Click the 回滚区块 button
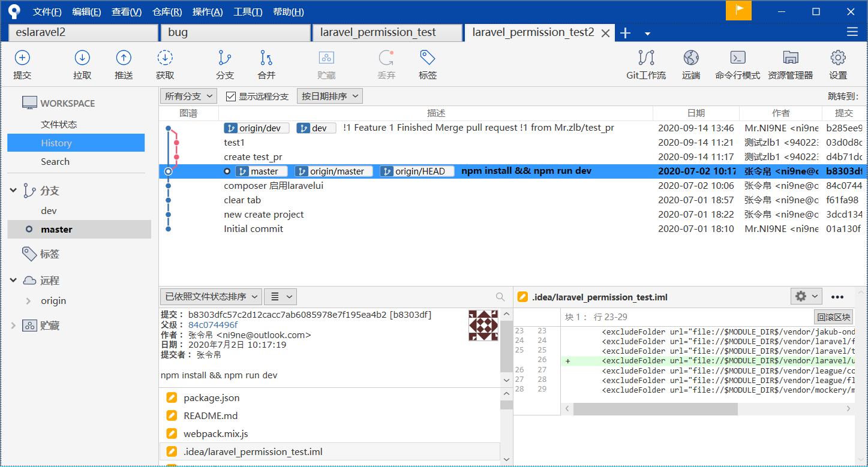Image resolution: width=868 pixels, height=467 pixels. tap(833, 317)
